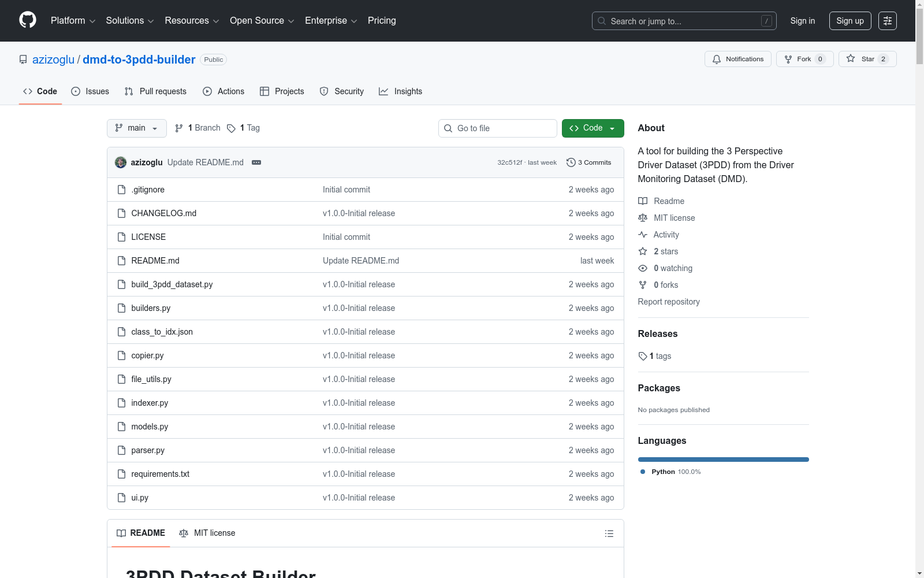Open commit hash 32c512f
The width and height of the screenshot is (924, 578).
coord(510,162)
